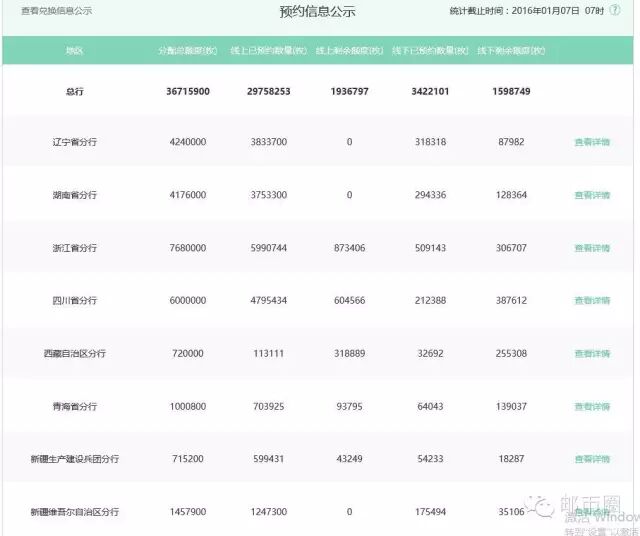640x536 pixels.
Task: View details for 浙江省分行
Action: (x=592, y=248)
